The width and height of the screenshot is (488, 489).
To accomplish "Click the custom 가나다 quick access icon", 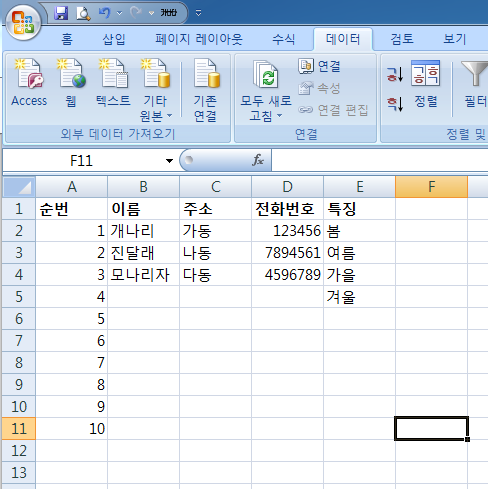I will pos(169,13).
